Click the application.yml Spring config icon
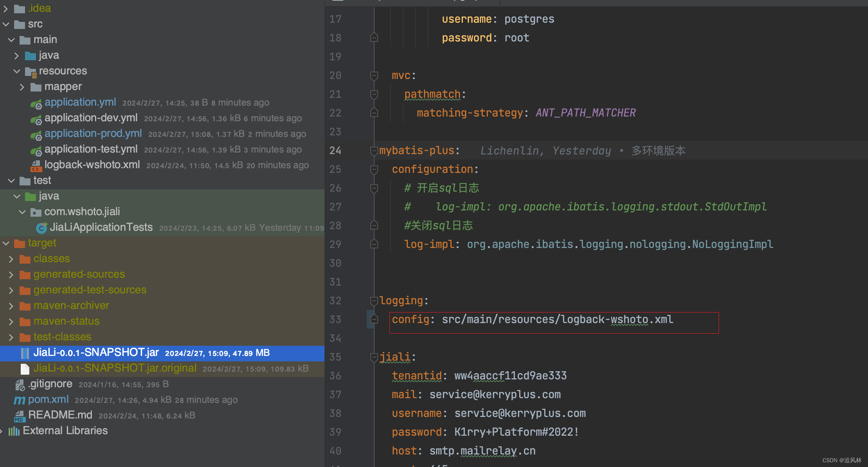This screenshot has width=868, height=467. (36, 104)
